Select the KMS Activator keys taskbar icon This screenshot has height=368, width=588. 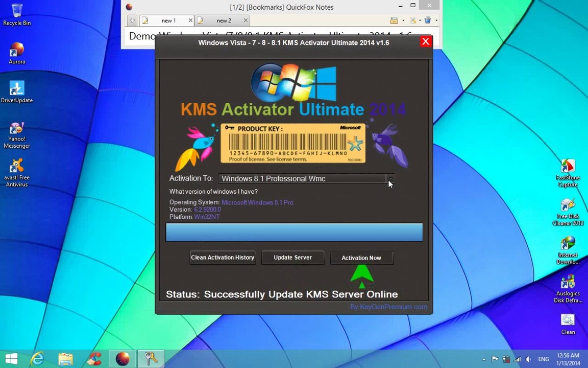151,359
